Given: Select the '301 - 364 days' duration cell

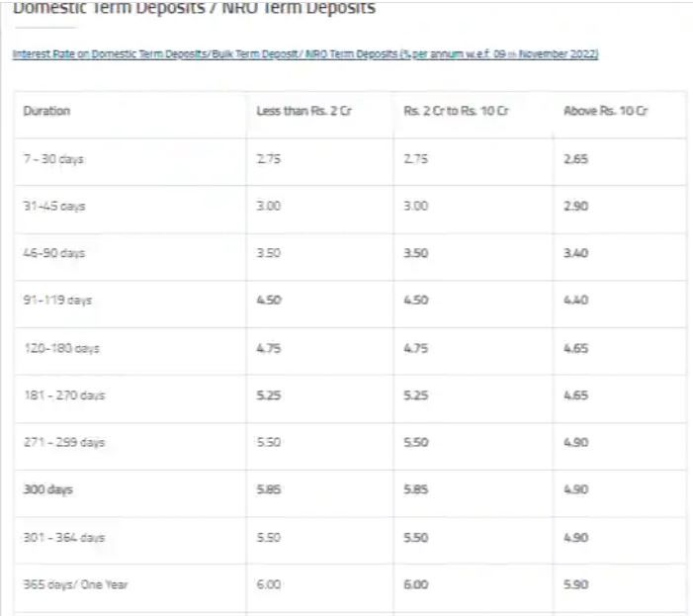Looking at the screenshot, I should pos(64,537).
